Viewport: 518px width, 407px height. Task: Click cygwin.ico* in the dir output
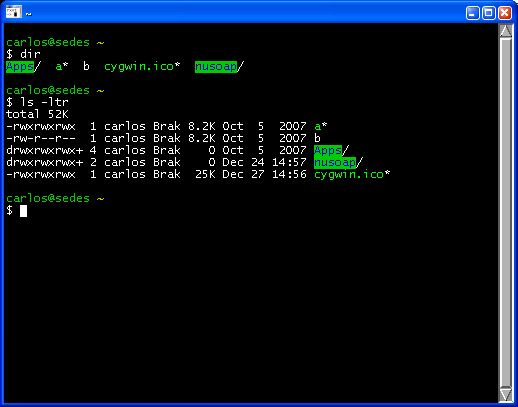pos(142,67)
